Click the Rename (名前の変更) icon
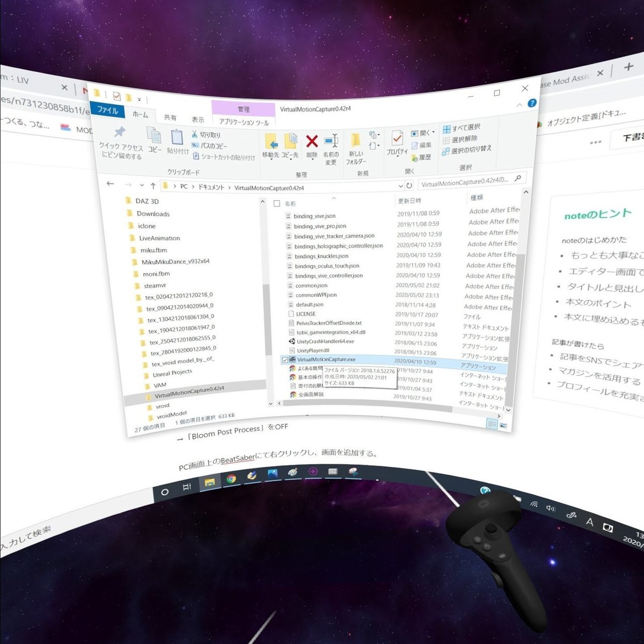The height and width of the screenshot is (644, 644). (331, 149)
